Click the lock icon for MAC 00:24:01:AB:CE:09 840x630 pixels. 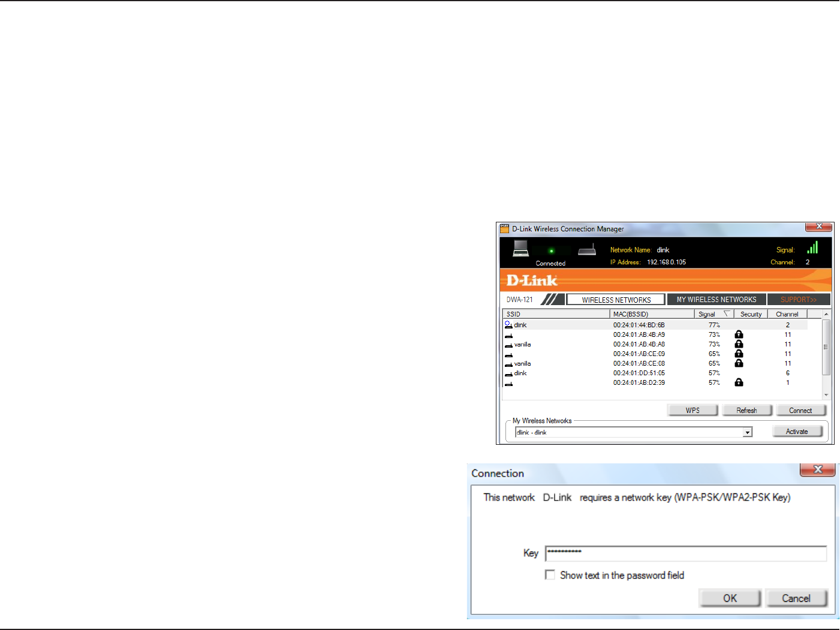click(739, 354)
